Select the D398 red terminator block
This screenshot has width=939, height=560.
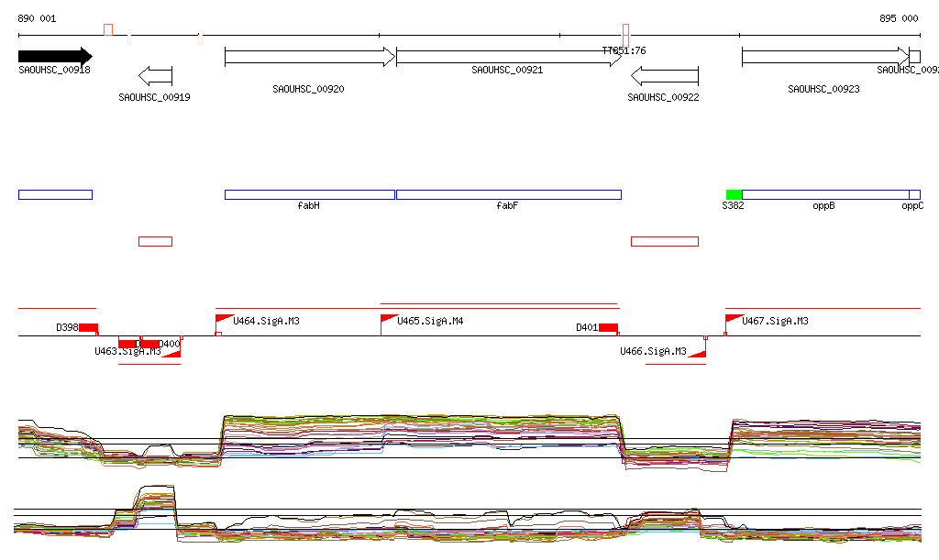click(x=88, y=328)
